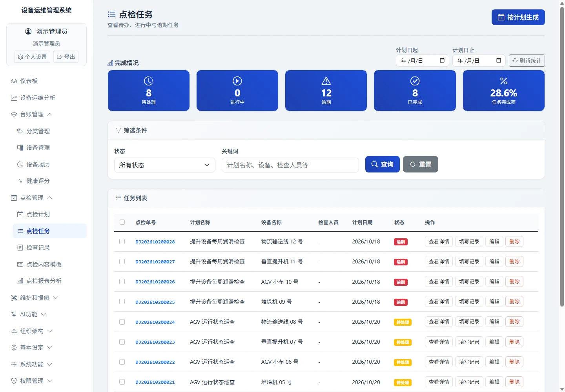
Task: Open the 所有状态 status dropdown
Action: click(165, 165)
